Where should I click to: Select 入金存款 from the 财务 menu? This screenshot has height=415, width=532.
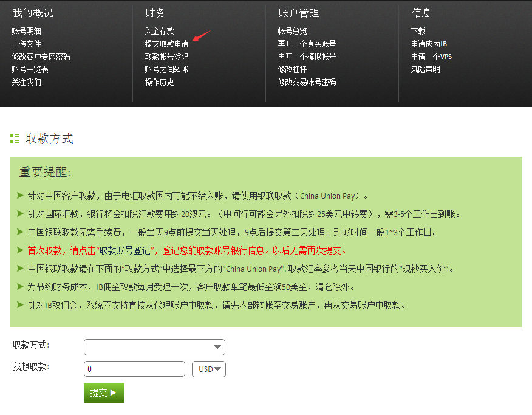tap(159, 31)
